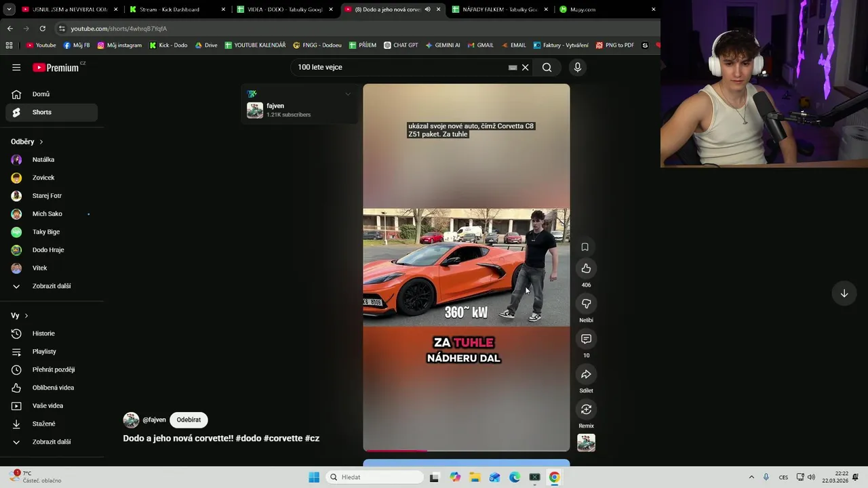Screen dimensions: 868x488
Task: Go back with the browser arrow
Action: [x=9, y=28]
